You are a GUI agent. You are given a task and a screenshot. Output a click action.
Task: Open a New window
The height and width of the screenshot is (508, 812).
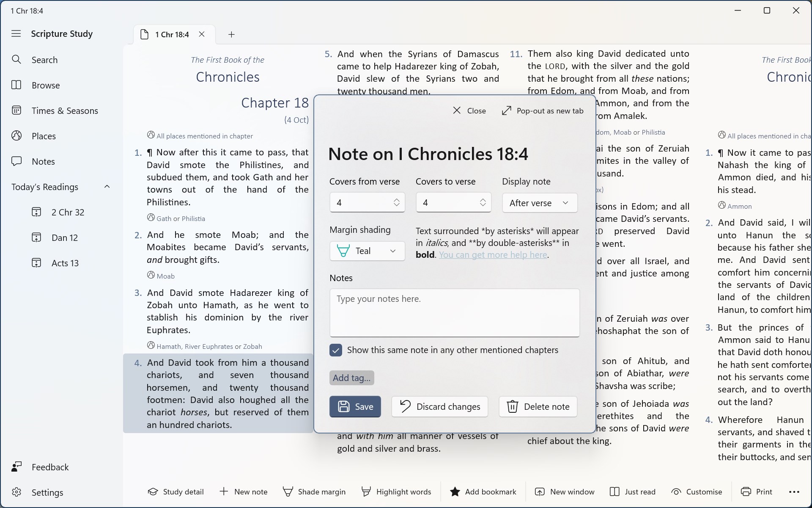[x=565, y=491]
